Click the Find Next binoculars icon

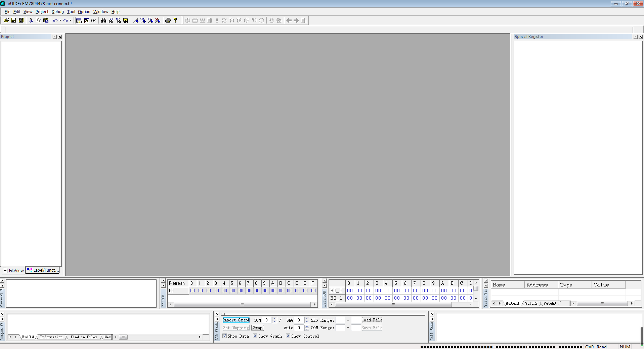click(111, 21)
